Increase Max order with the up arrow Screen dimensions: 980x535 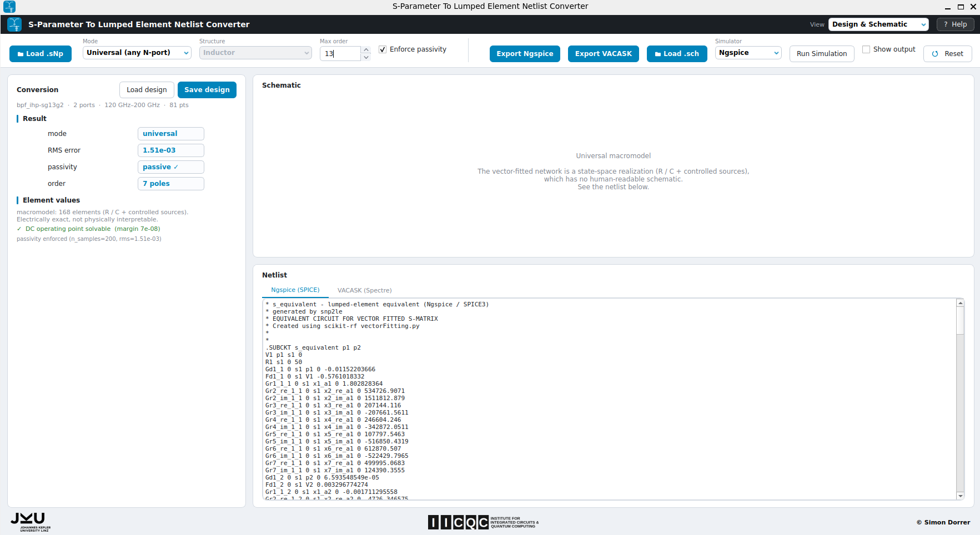(x=366, y=50)
